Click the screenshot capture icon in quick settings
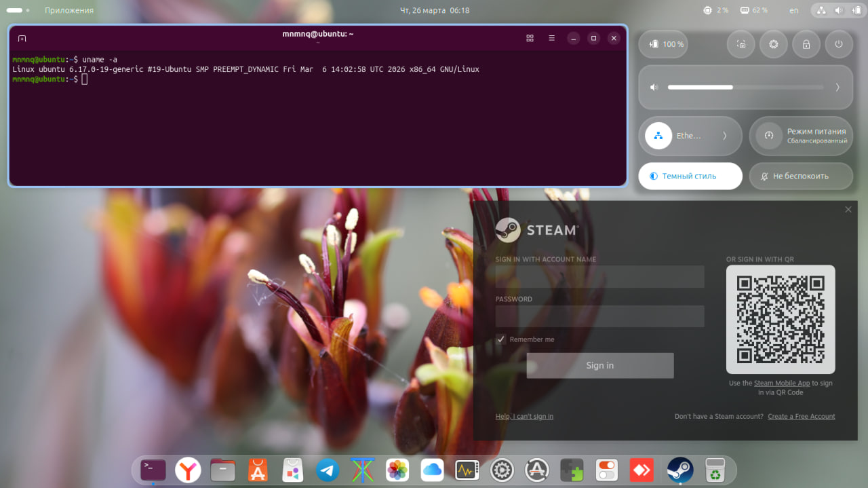The height and width of the screenshot is (488, 868). pos(741,44)
